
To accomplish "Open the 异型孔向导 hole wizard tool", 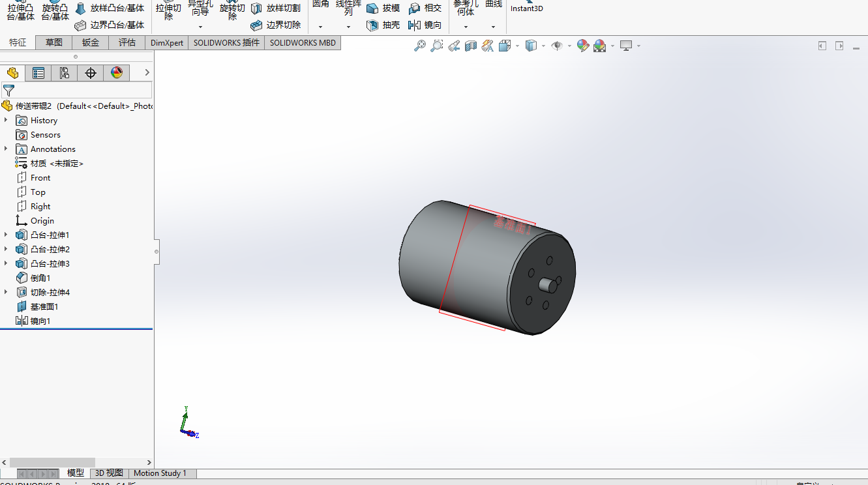I will [200, 8].
